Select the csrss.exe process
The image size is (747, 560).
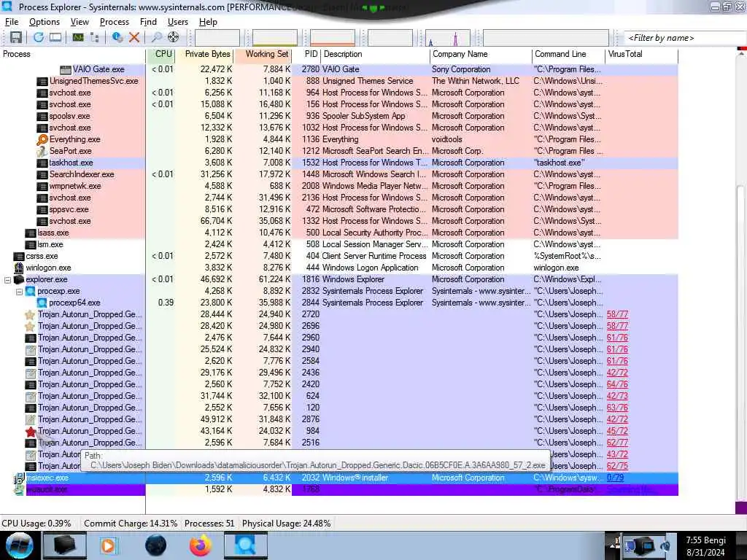point(42,256)
